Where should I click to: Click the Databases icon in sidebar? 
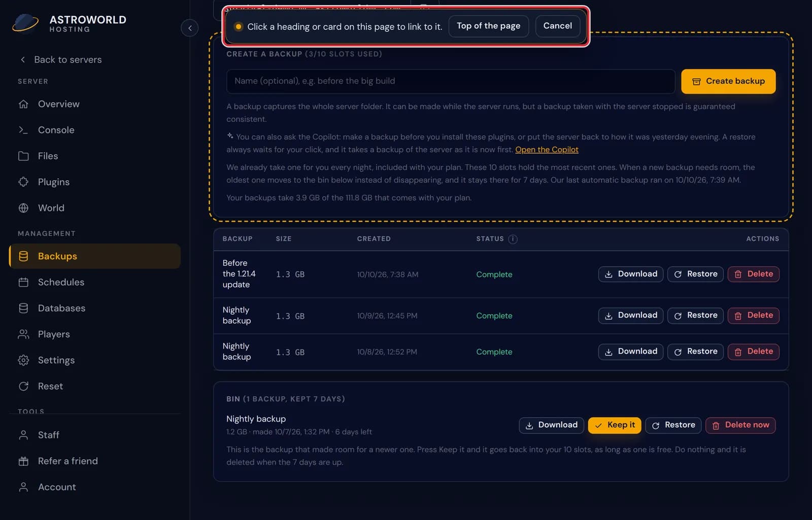click(x=23, y=308)
